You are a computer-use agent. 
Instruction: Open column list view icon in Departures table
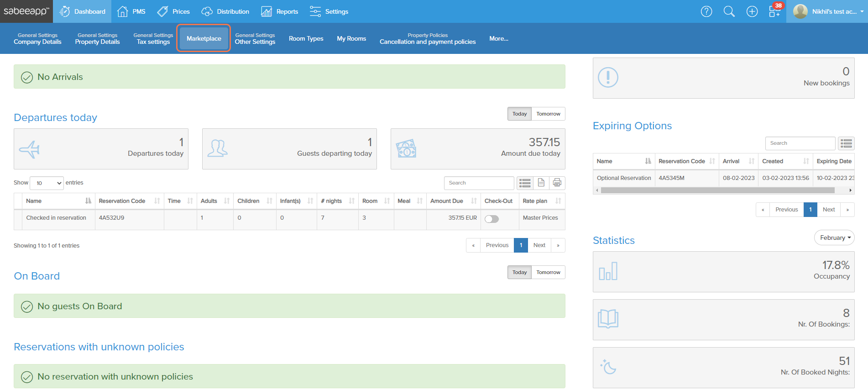point(525,183)
